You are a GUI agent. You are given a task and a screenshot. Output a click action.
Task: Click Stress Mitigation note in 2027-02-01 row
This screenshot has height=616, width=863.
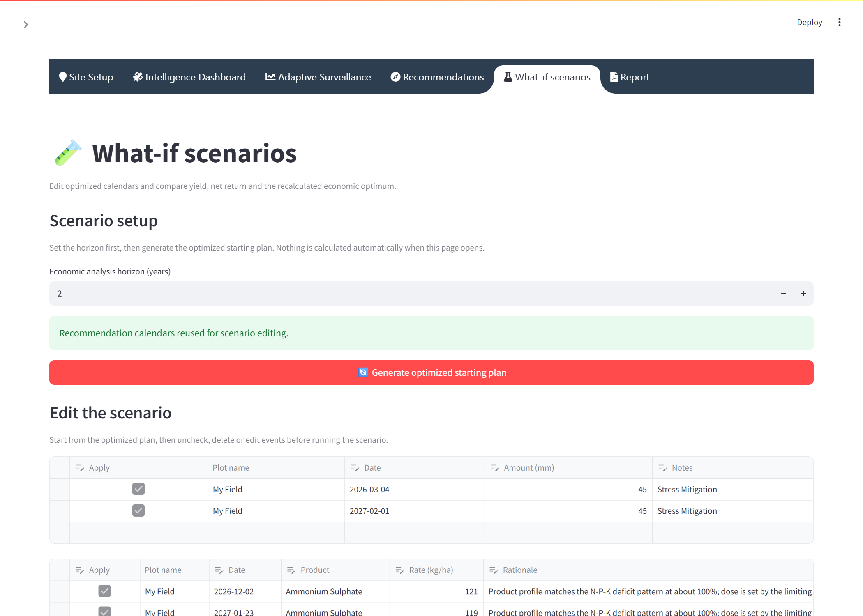click(733, 511)
